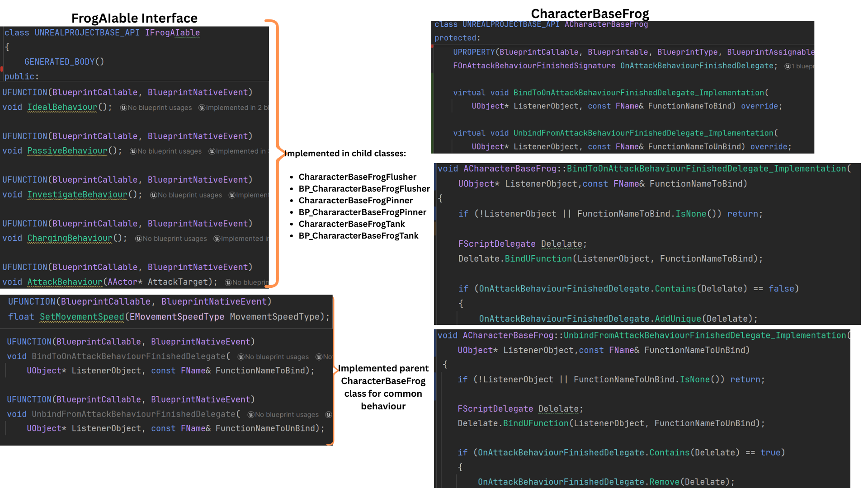The height and width of the screenshot is (488, 868).
Task: Click Unreal icon after the AttackBehaviour declaration
Action: [228, 282]
